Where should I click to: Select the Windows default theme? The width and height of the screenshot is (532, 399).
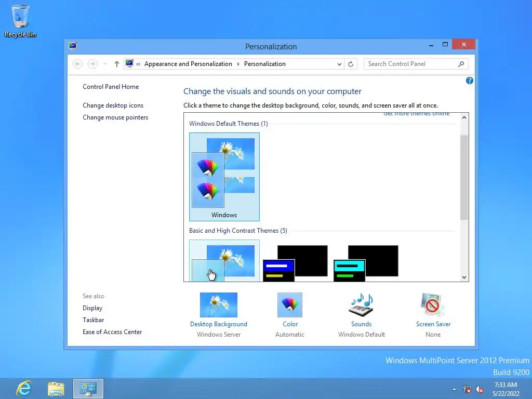coord(224,177)
